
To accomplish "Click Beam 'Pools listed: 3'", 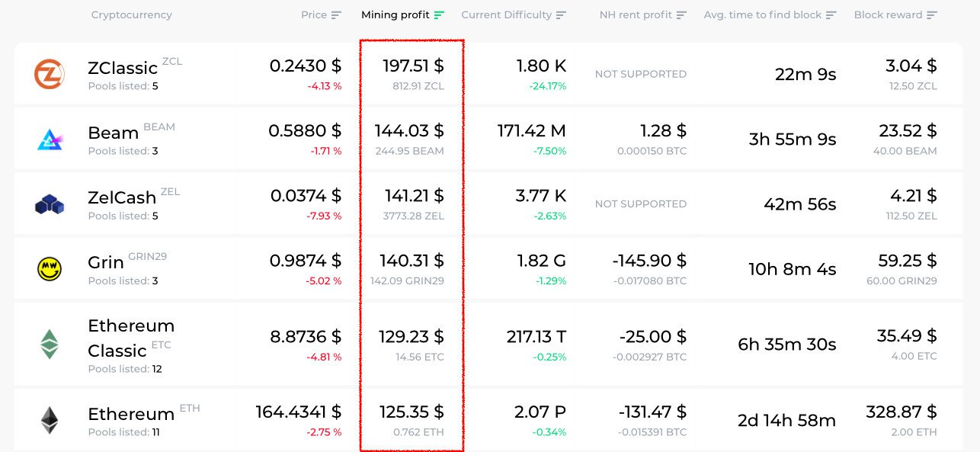I will [x=123, y=151].
